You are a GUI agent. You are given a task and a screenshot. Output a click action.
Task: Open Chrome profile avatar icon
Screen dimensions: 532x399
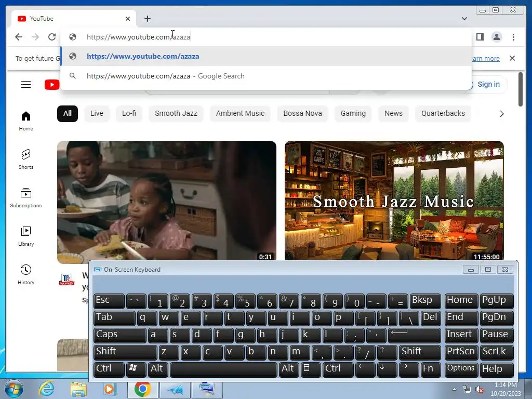(x=496, y=37)
